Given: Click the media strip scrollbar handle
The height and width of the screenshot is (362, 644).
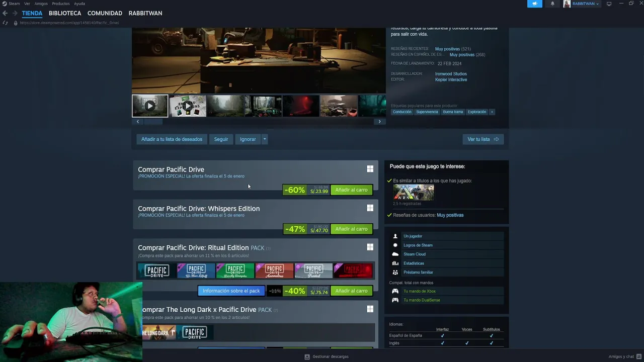Looking at the screenshot, I should pyautogui.click(x=153, y=121).
